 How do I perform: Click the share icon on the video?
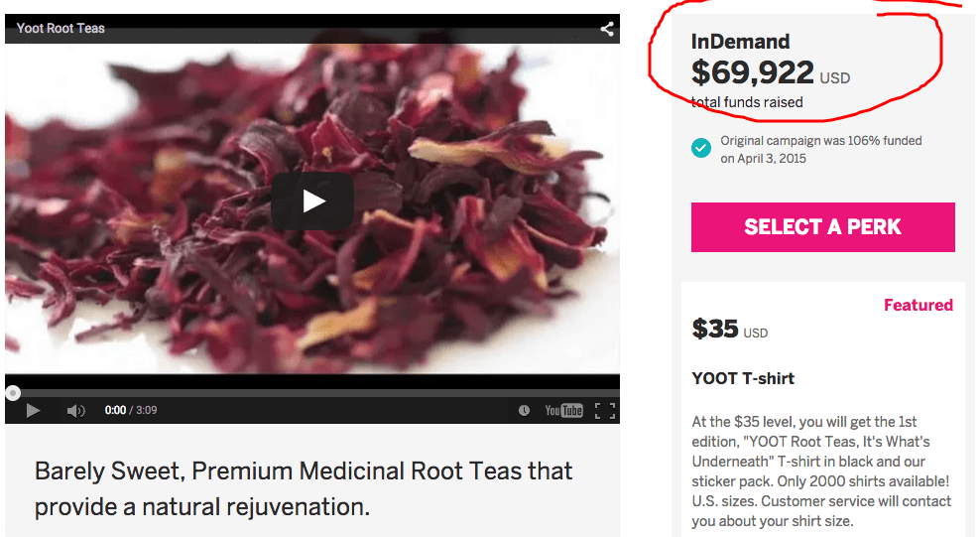click(x=607, y=29)
